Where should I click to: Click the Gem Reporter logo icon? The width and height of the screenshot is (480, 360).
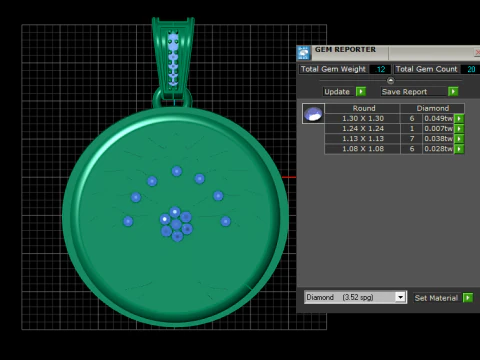click(304, 53)
